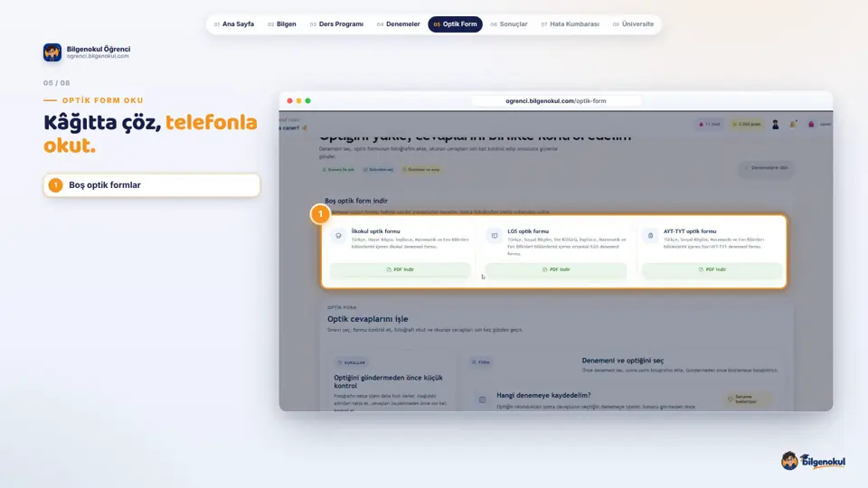Open the Ders Programı tab
This screenshot has height=488, width=868.
click(x=336, y=24)
